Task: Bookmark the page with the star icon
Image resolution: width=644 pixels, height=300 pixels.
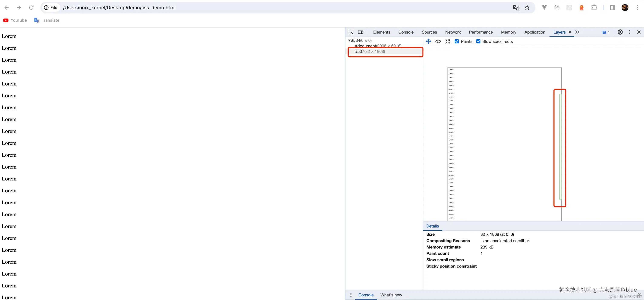Action: (x=527, y=7)
